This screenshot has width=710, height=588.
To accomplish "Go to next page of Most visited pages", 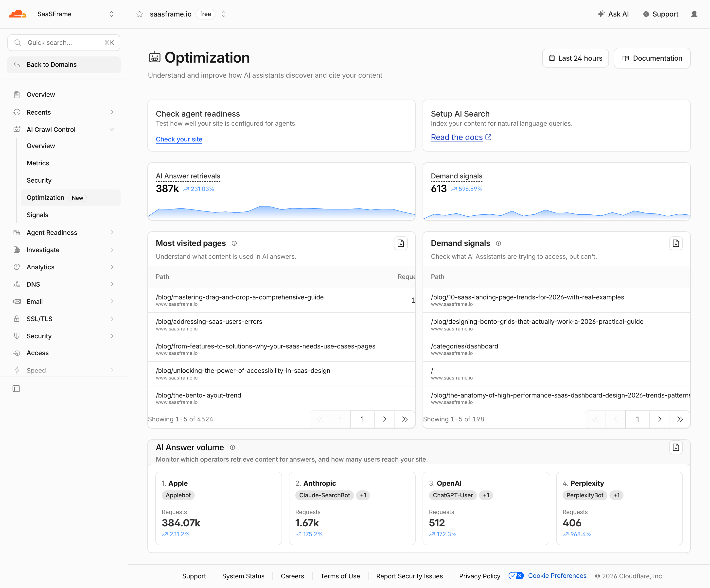I will point(384,419).
